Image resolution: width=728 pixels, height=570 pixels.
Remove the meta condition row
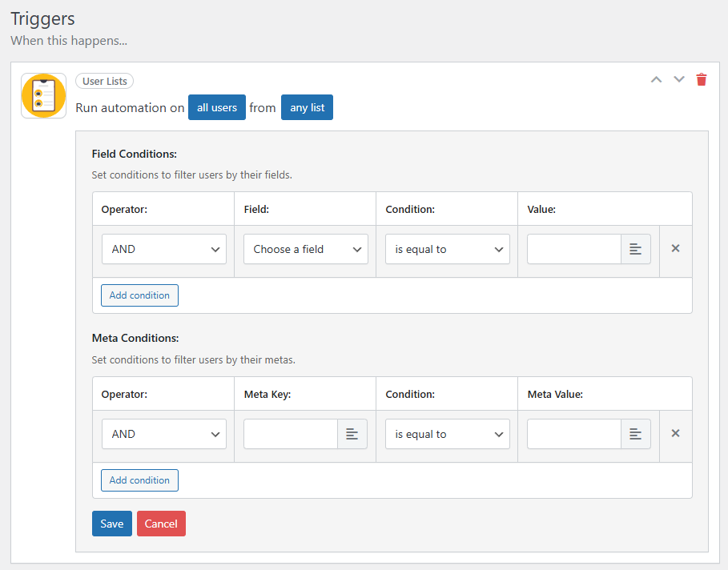(x=675, y=434)
